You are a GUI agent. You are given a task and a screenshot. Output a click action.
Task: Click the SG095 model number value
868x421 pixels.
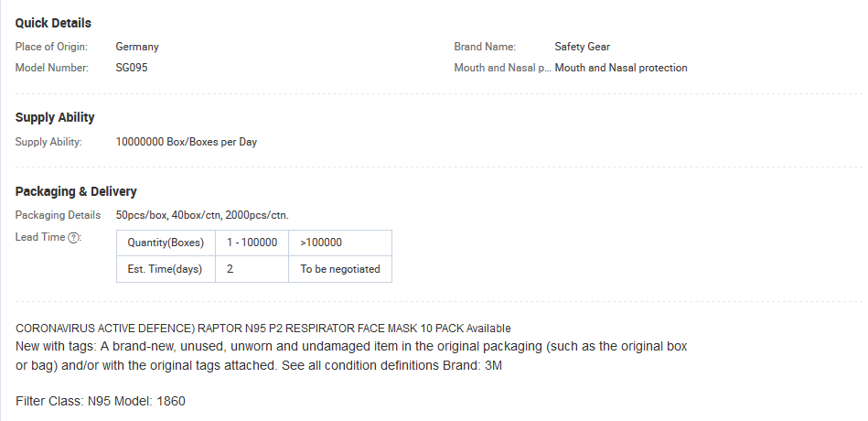coord(132,68)
